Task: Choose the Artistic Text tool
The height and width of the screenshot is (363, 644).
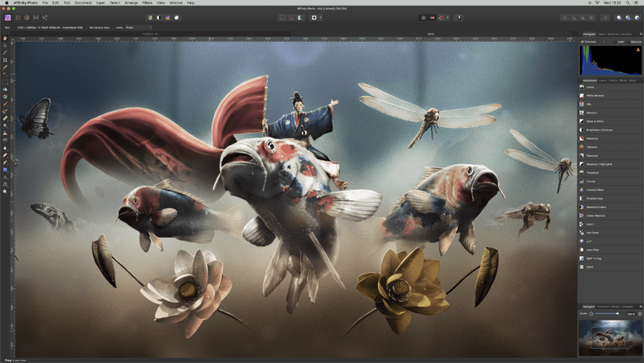Action: [x=5, y=177]
